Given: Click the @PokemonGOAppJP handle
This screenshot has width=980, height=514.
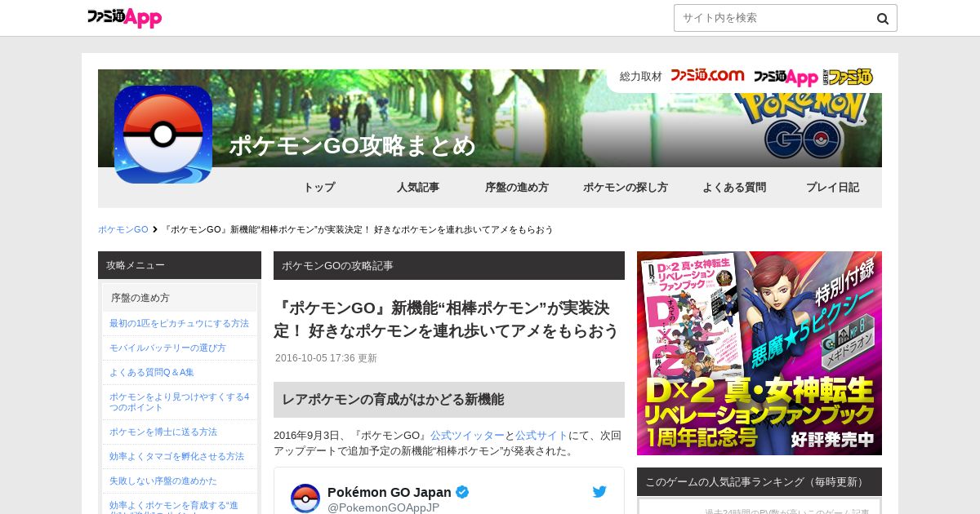Looking at the screenshot, I should (383, 507).
